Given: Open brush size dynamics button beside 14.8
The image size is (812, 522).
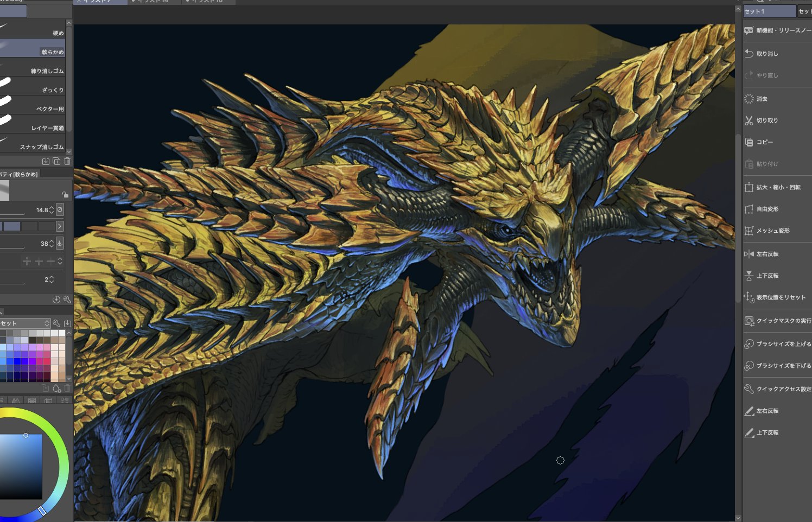Looking at the screenshot, I should pyautogui.click(x=60, y=209).
